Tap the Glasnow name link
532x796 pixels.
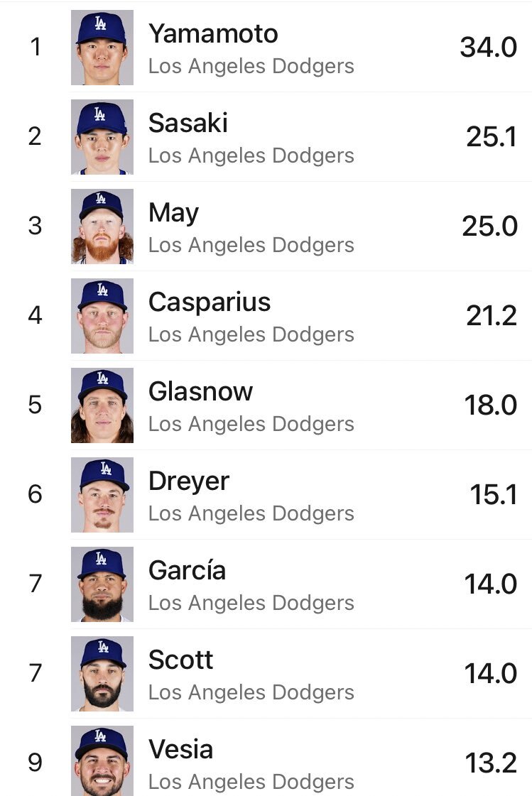point(200,391)
